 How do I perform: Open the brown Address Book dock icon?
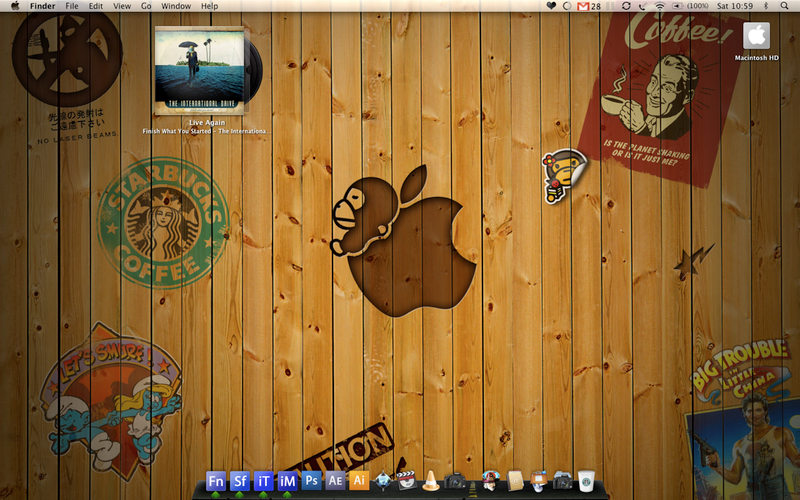[515, 481]
